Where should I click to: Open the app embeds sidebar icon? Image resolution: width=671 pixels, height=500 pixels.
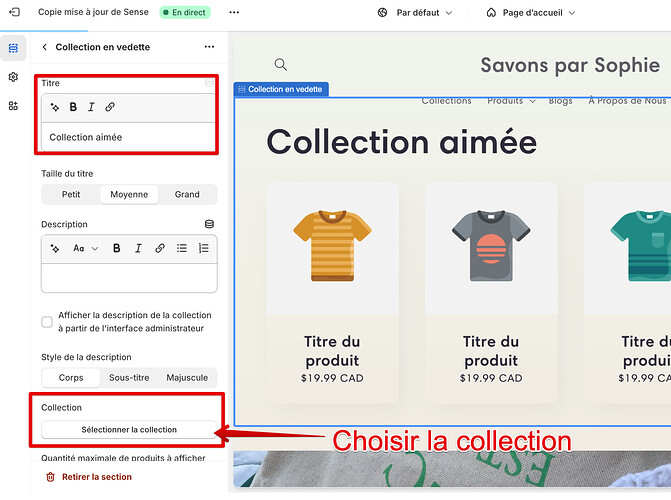pyautogui.click(x=13, y=106)
